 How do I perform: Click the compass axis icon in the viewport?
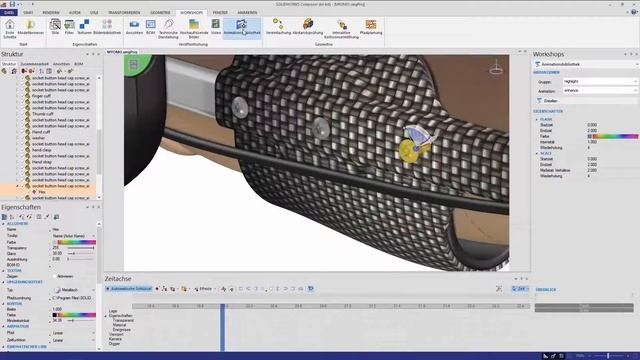(496, 67)
